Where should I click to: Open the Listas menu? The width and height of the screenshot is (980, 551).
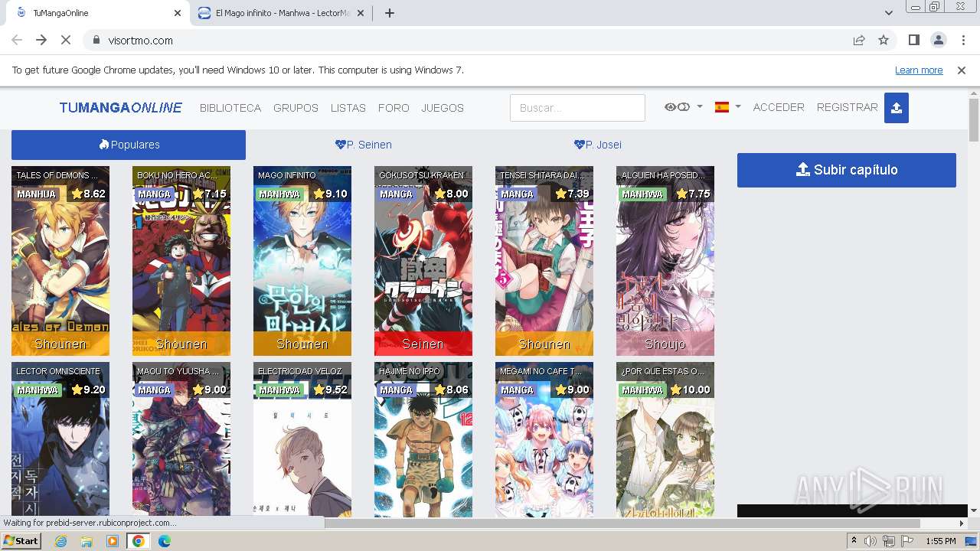[x=348, y=108]
